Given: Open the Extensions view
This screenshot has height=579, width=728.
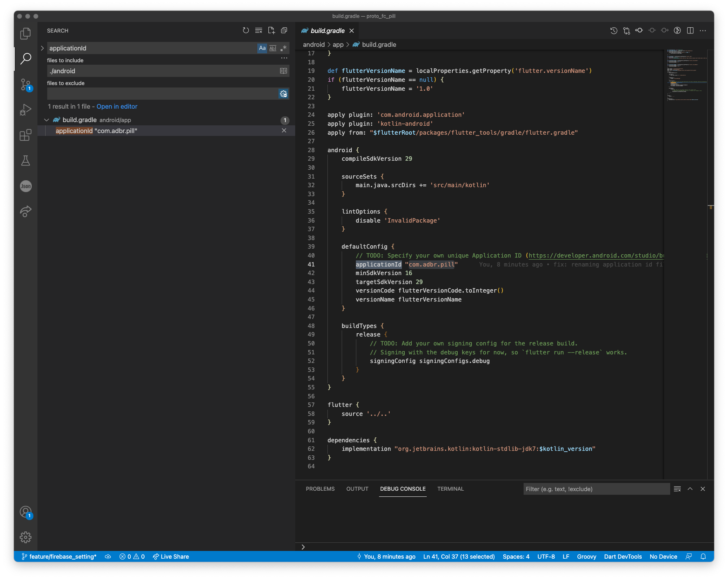Looking at the screenshot, I should coord(26,135).
